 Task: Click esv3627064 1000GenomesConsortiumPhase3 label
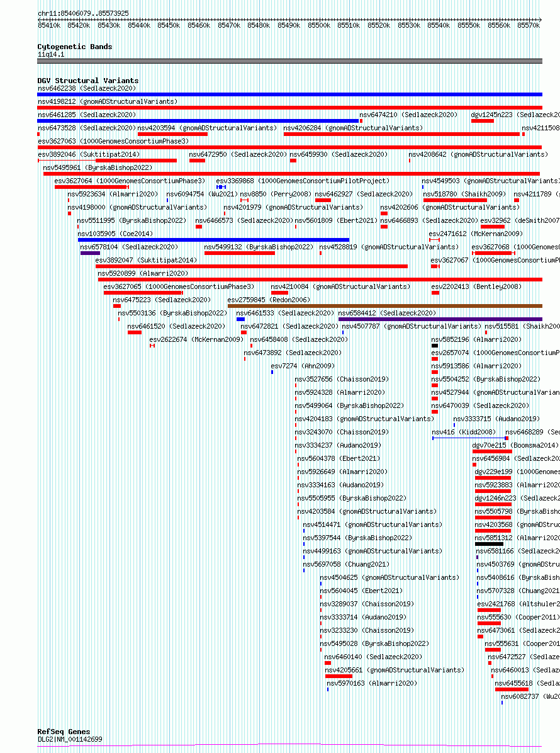tap(130, 181)
